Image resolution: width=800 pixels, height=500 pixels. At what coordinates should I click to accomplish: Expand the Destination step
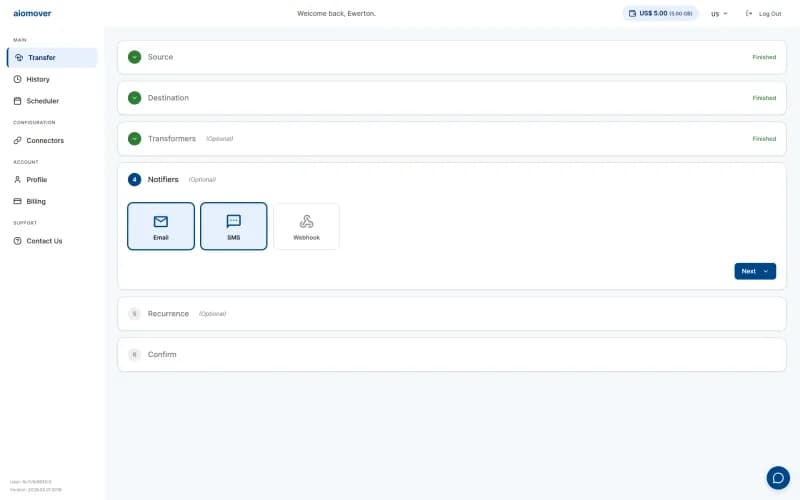(x=452, y=98)
